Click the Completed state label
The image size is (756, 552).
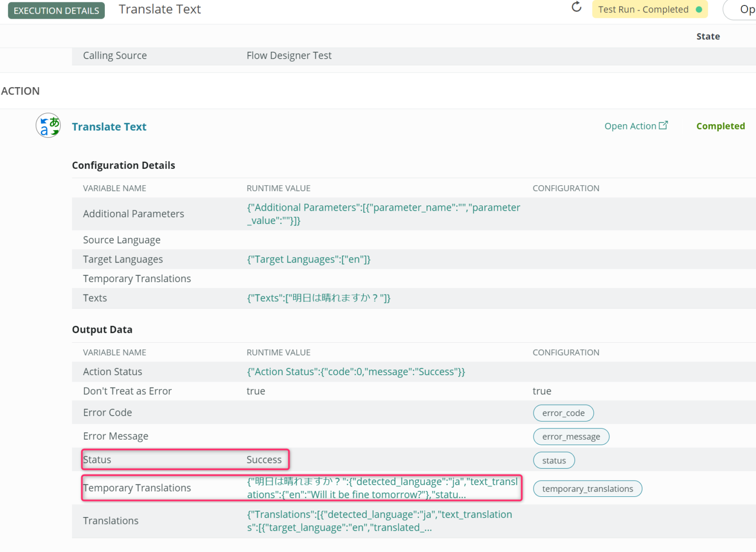[x=720, y=126]
